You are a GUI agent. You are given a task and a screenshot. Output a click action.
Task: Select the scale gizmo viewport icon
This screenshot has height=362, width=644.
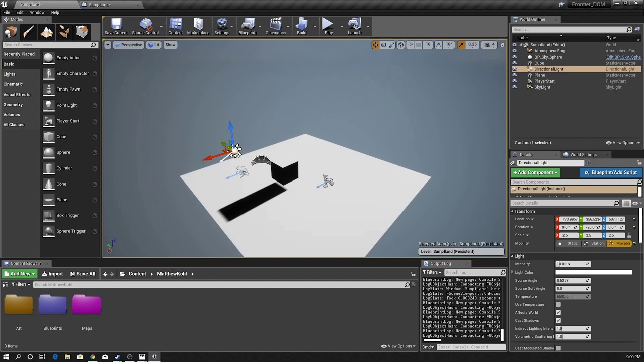392,45
